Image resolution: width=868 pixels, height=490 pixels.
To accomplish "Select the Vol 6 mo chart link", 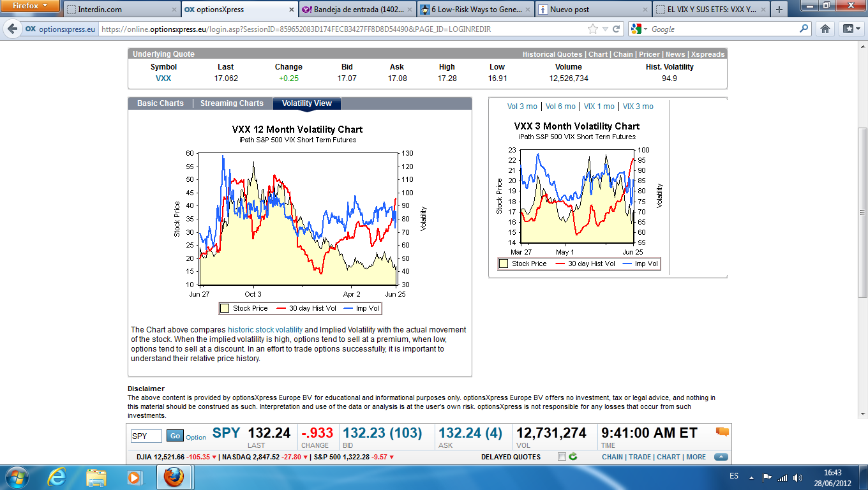I will point(560,107).
